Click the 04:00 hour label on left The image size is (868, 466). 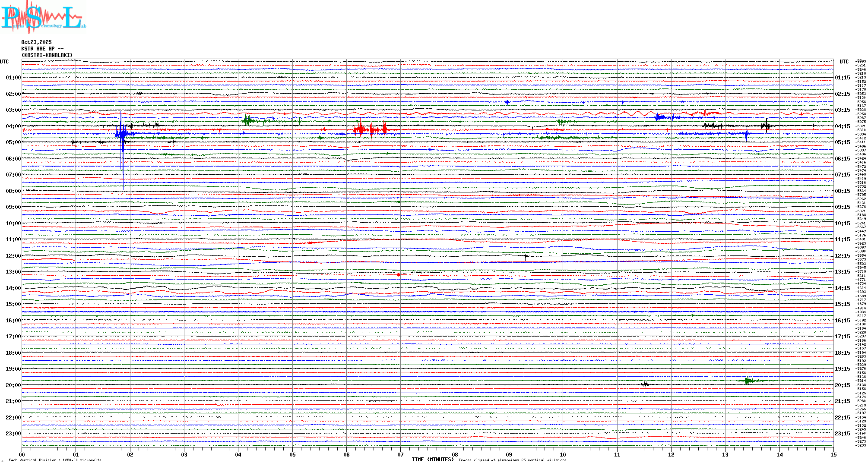13,126
